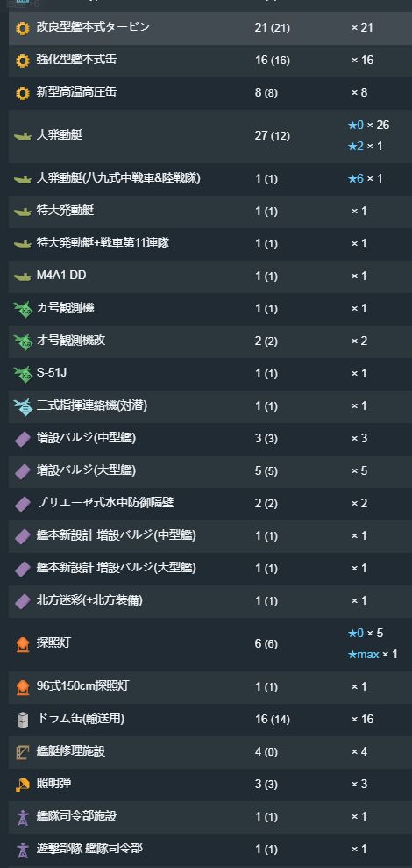Click the ★2 × 1 label in 大発動艇 row
Screen dimensions: 412x868
pos(365,147)
